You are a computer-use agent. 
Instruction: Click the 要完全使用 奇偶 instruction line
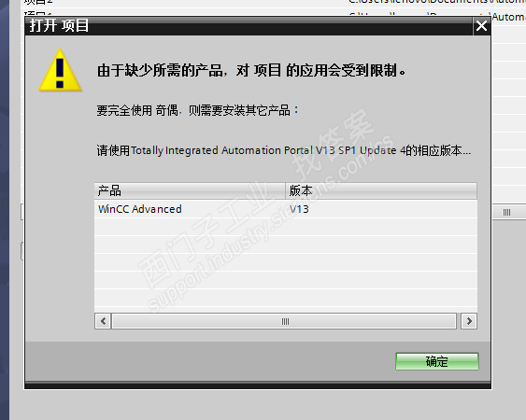(x=197, y=110)
